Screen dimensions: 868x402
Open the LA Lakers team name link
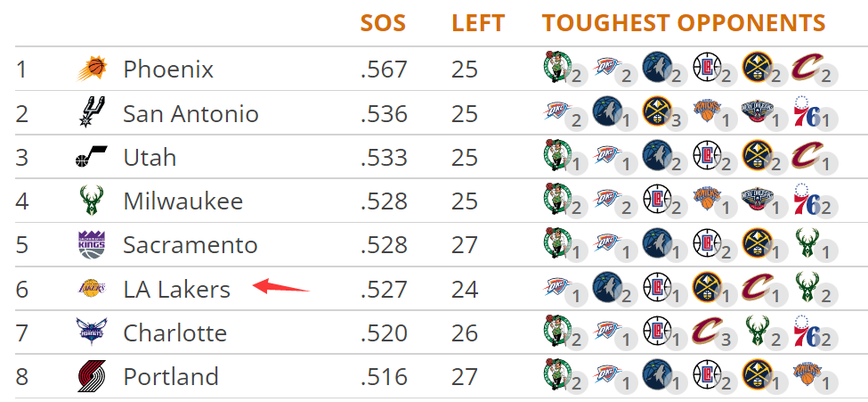(x=176, y=289)
